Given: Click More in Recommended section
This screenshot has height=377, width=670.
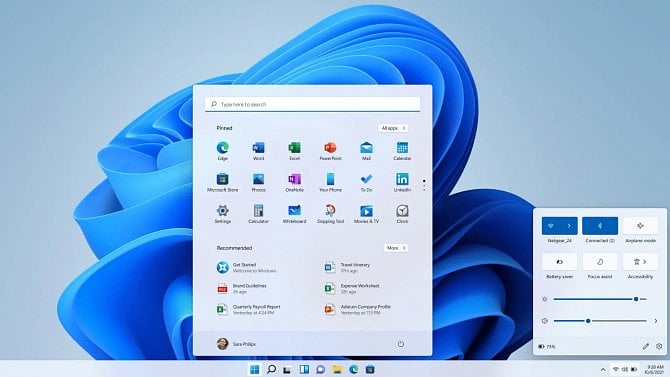Looking at the screenshot, I should (x=396, y=248).
